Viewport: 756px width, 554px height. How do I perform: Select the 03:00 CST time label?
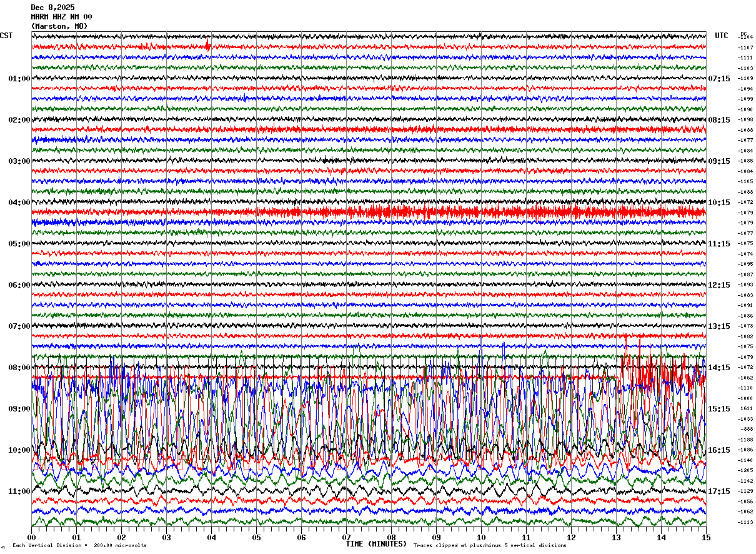pos(19,161)
